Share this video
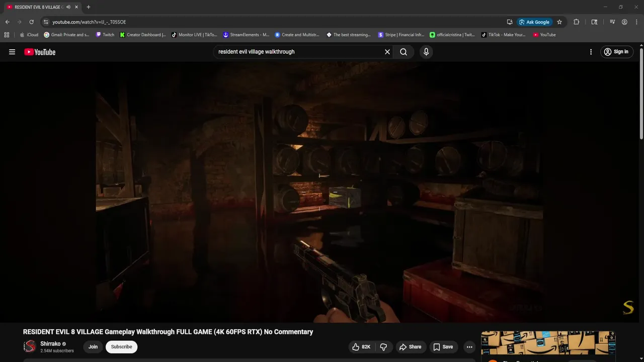This screenshot has width=644, height=362. point(410,347)
